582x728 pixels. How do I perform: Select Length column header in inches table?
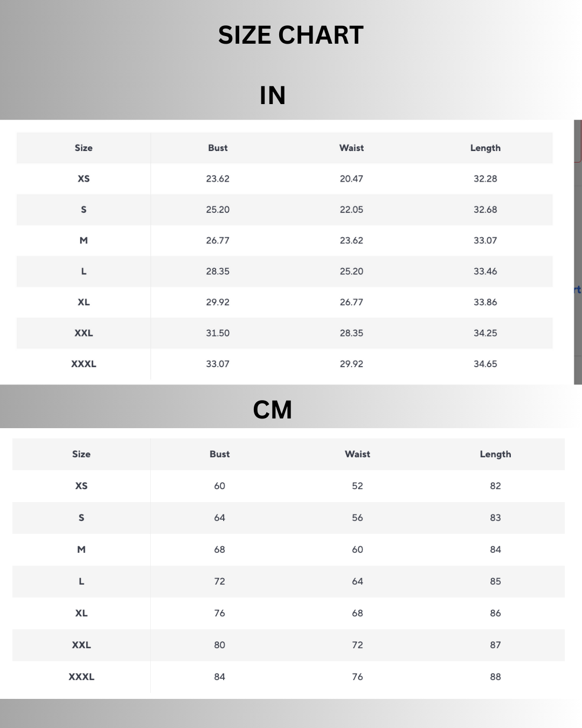[485, 148]
